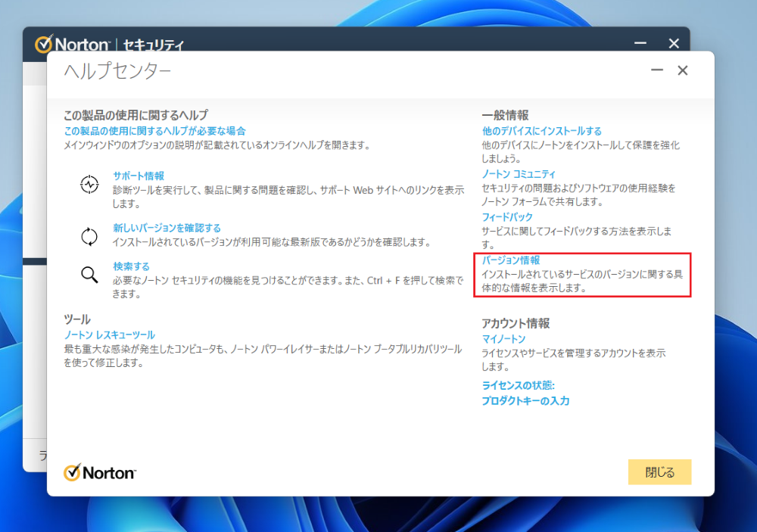Click description メインウィンドウのオプションの説明
The width and height of the screenshot is (757, 532).
(x=217, y=145)
